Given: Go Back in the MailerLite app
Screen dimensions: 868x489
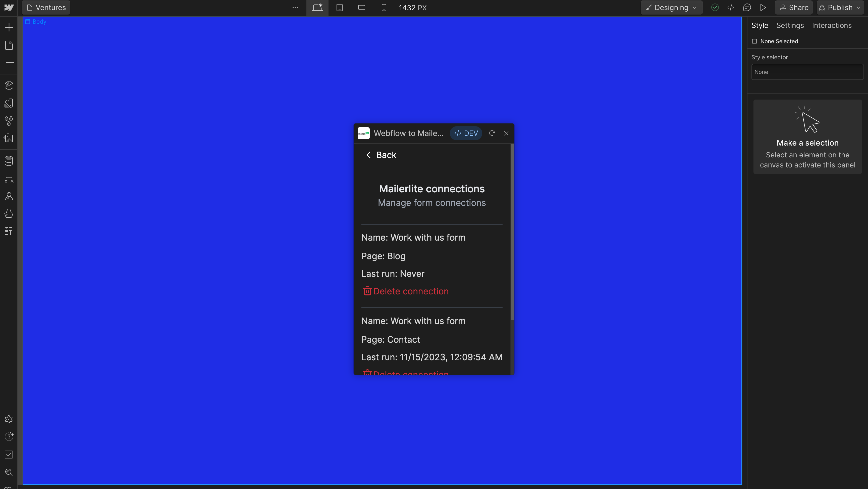Looking at the screenshot, I should coord(381,155).
